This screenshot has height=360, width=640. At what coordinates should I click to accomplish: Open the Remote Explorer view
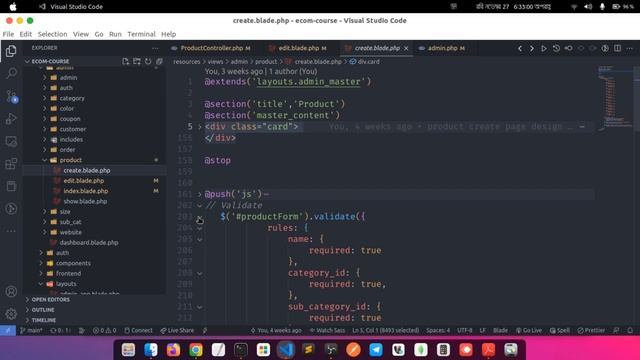11,141
